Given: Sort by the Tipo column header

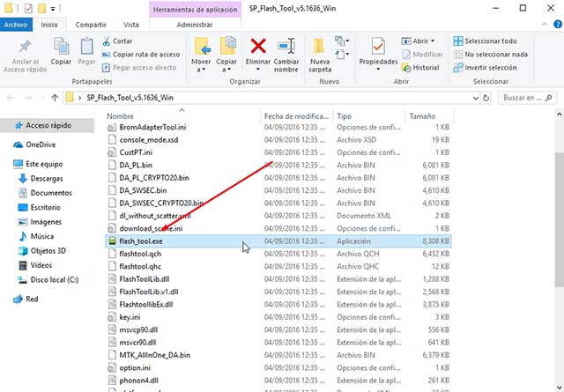Looking at the screenshot, I should click(369, 116).
